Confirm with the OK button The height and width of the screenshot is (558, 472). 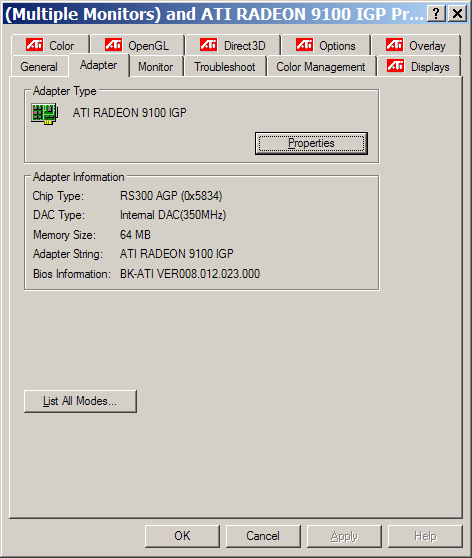[182, 536]
